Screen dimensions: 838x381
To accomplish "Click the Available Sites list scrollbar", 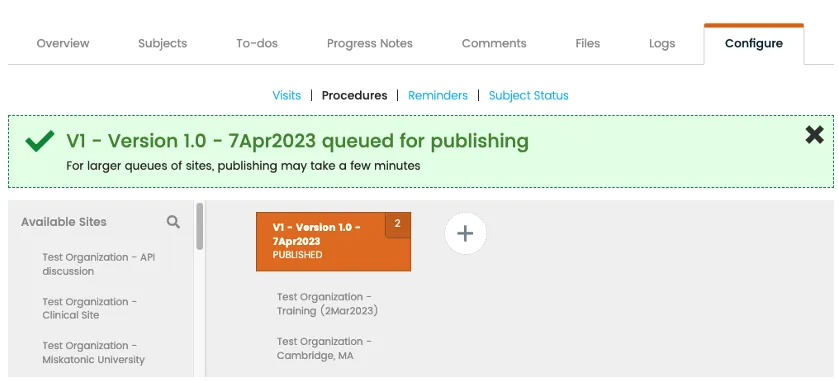I will click(199, 226).
